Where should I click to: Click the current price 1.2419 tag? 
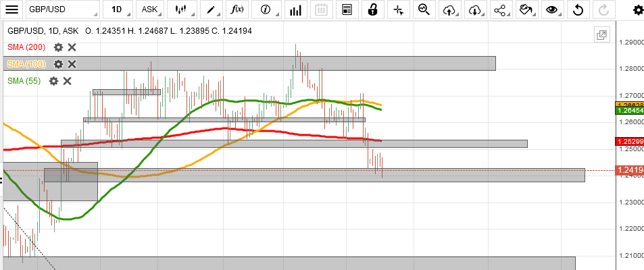pos(629,170)
